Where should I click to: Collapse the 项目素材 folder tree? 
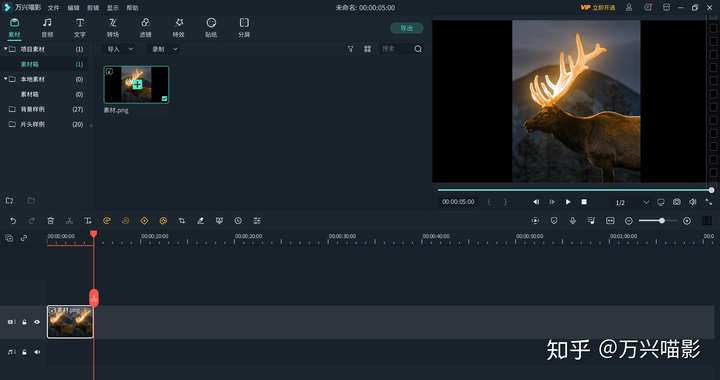tap(6, 49)
